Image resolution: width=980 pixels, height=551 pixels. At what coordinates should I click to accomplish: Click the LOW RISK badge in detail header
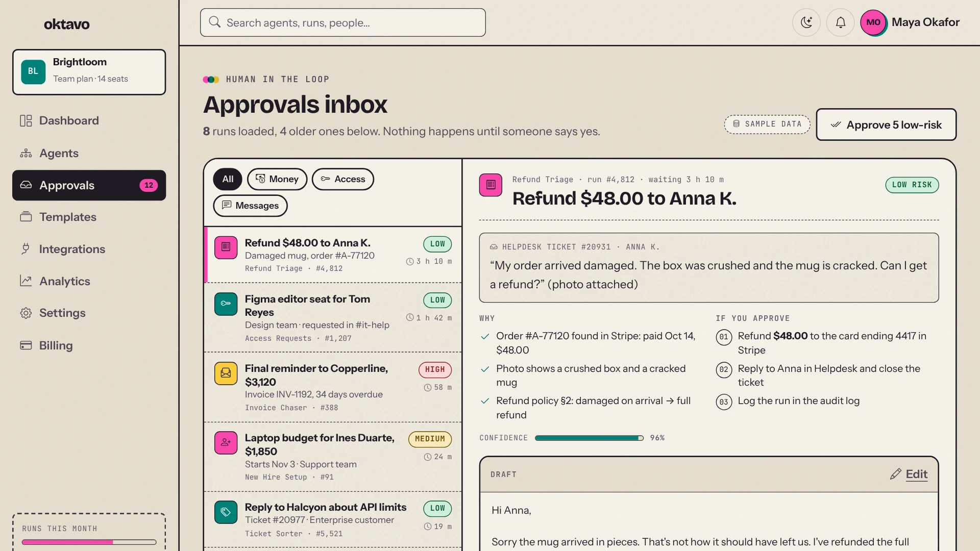(x=912, y=185)
